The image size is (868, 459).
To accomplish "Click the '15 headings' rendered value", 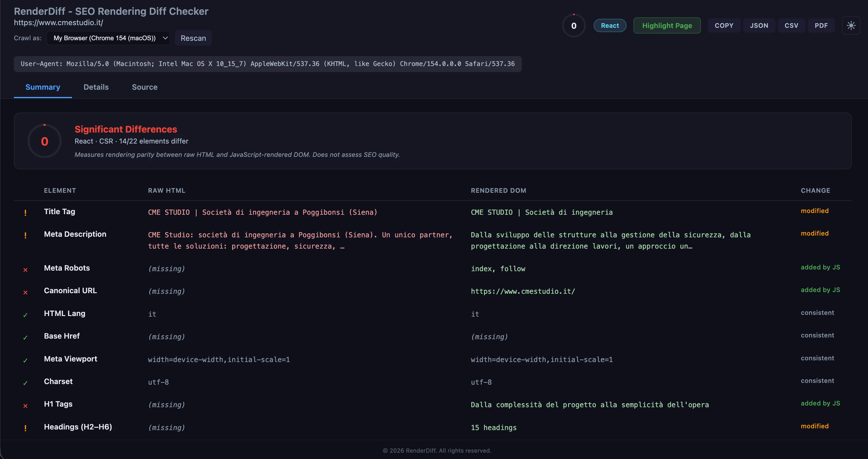I will click(493, 428).
